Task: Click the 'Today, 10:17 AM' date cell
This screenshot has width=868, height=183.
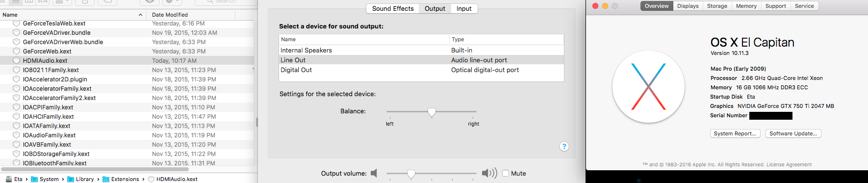Action: tap(174, 60)
